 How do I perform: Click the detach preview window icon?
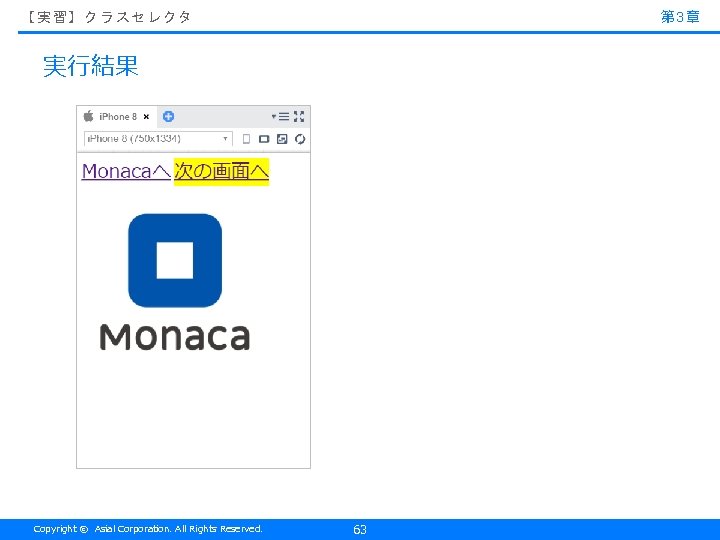[282, 139]
